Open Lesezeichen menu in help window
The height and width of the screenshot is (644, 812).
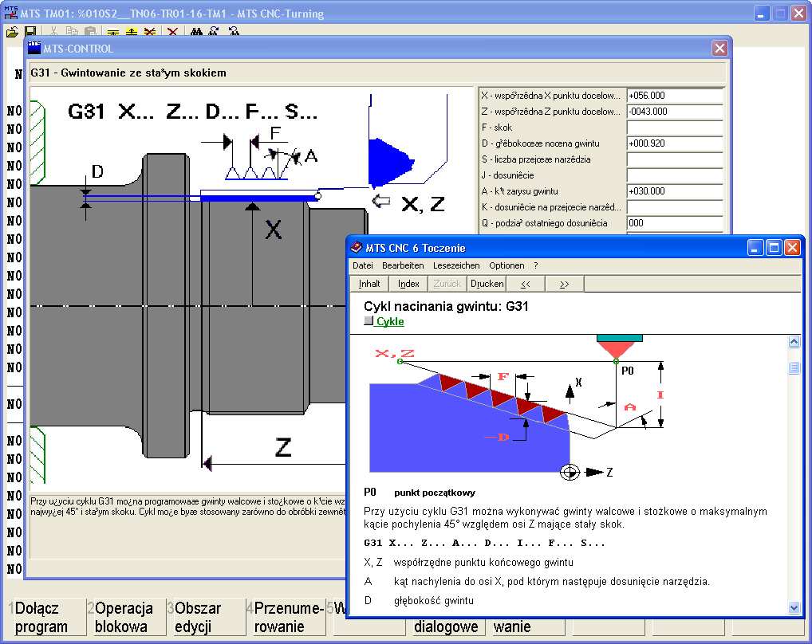tap(456, 265)
